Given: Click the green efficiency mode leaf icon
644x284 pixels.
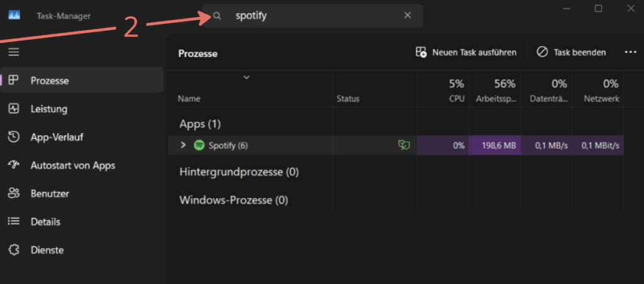Looking at the screenshot, I should click(404, 145).
